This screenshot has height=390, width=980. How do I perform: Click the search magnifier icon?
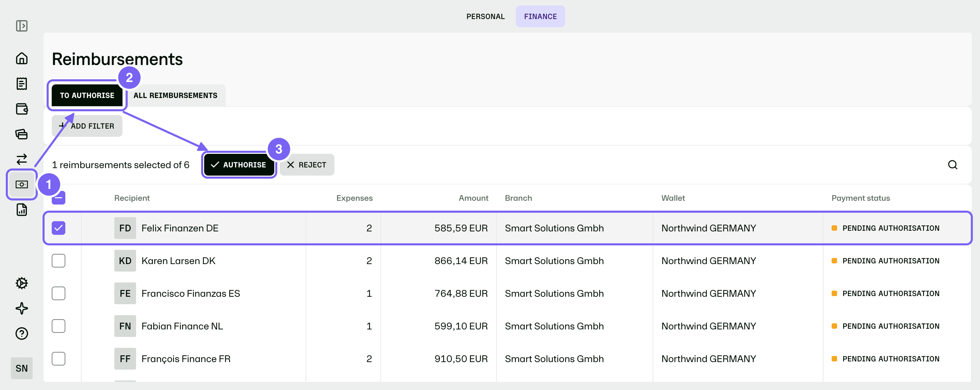coord(952,165)
